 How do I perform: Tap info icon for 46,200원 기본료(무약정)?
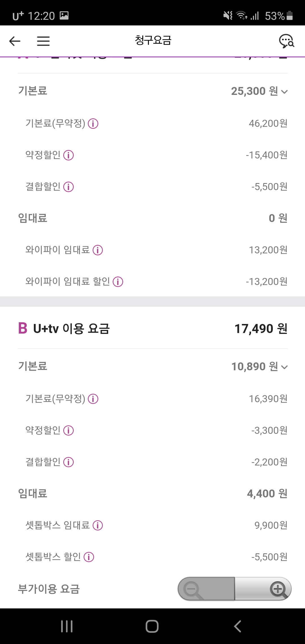[x=93, y=123]
